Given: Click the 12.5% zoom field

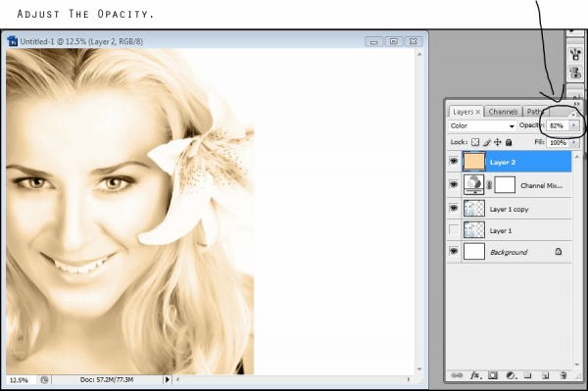Looking at the screenshot, I should click(x=21, y=380).
